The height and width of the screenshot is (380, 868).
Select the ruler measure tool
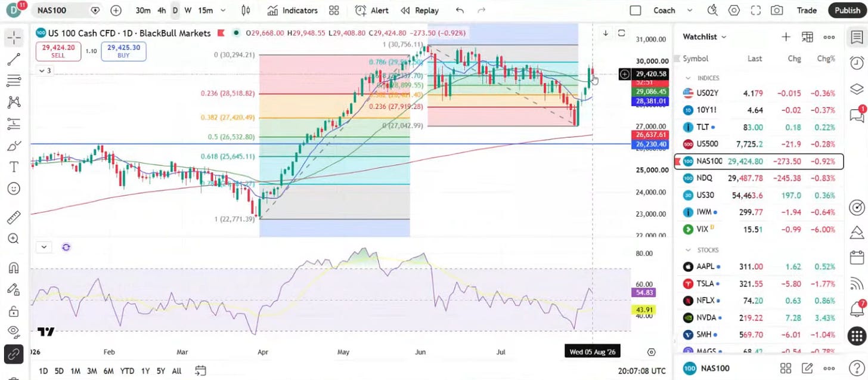click(x=14, y=217)
